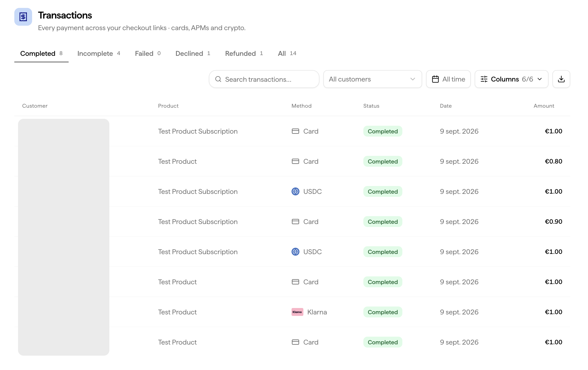Click Test Product in the €0.80 row
The image size is (588, 370).
[x=177, y=161]
